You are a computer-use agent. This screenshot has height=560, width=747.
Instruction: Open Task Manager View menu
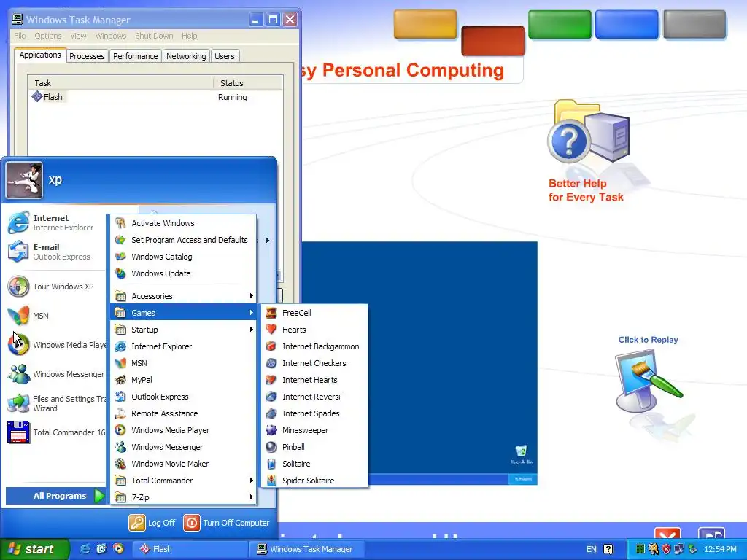[x=78, y=36]
